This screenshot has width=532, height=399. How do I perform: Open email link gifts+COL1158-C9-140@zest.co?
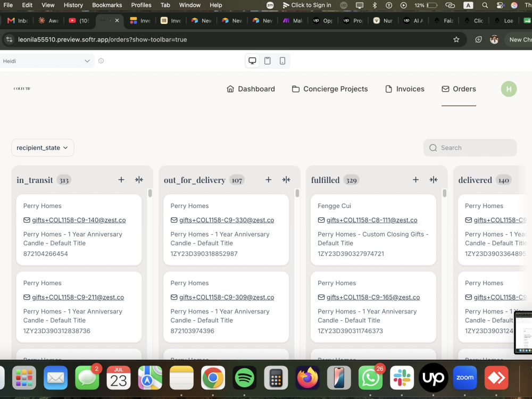point(79,220)
